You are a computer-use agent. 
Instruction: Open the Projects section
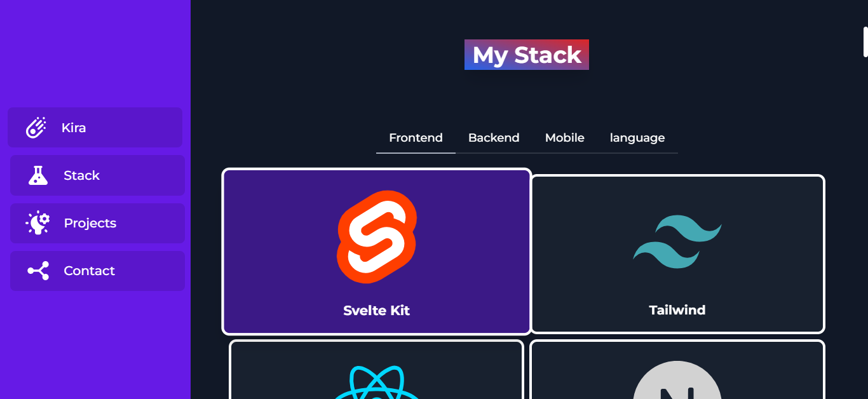click(97, 223)
